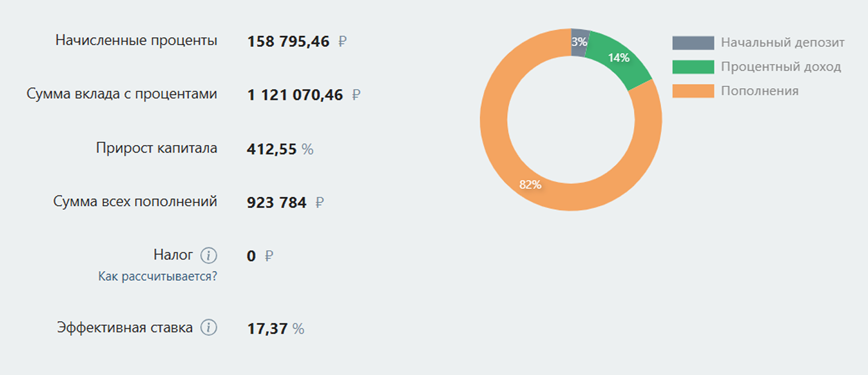Click the tax value 0 ₽

click(x=260, y=256)
